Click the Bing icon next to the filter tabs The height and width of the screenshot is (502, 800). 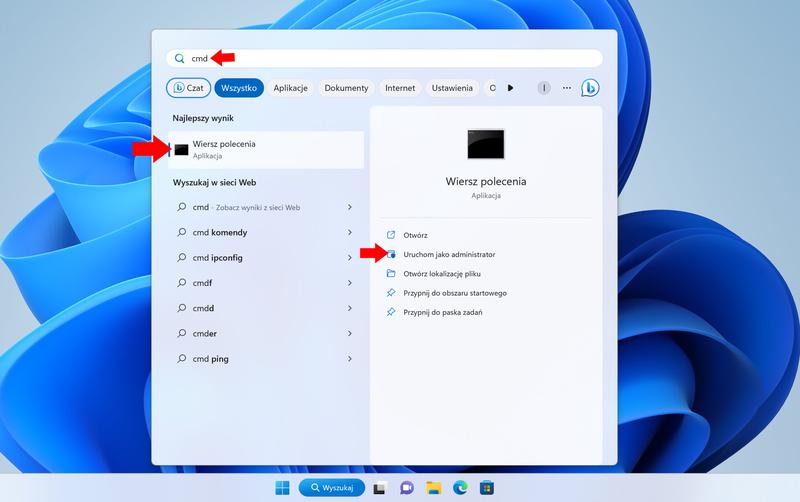(x=590, y=88)
